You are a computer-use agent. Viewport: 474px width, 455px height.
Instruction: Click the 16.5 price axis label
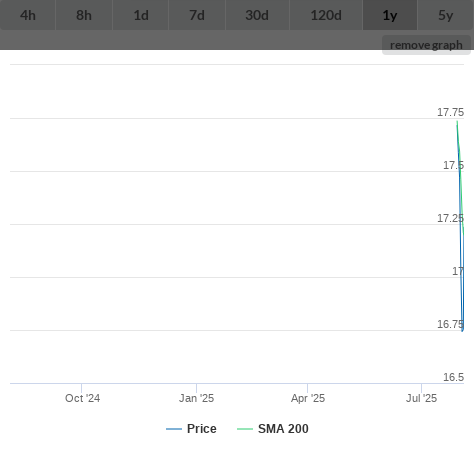(453, 377)
